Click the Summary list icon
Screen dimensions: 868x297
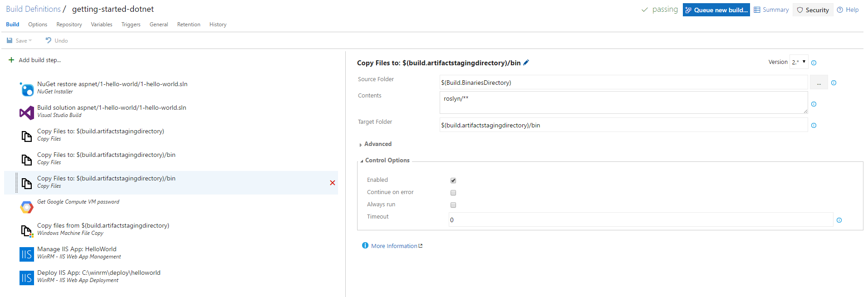click(757, 10)
